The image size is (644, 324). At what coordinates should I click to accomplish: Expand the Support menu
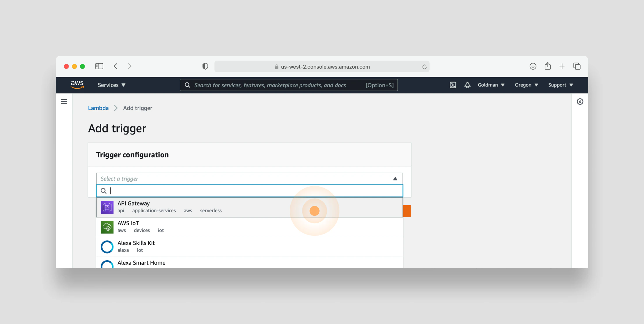click(561, 85)
